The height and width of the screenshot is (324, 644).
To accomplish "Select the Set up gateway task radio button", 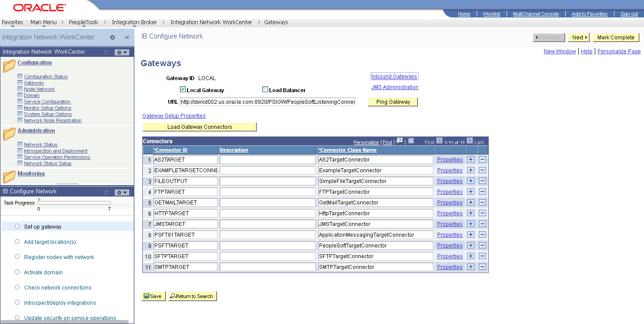I will click(x=17, y=226).
